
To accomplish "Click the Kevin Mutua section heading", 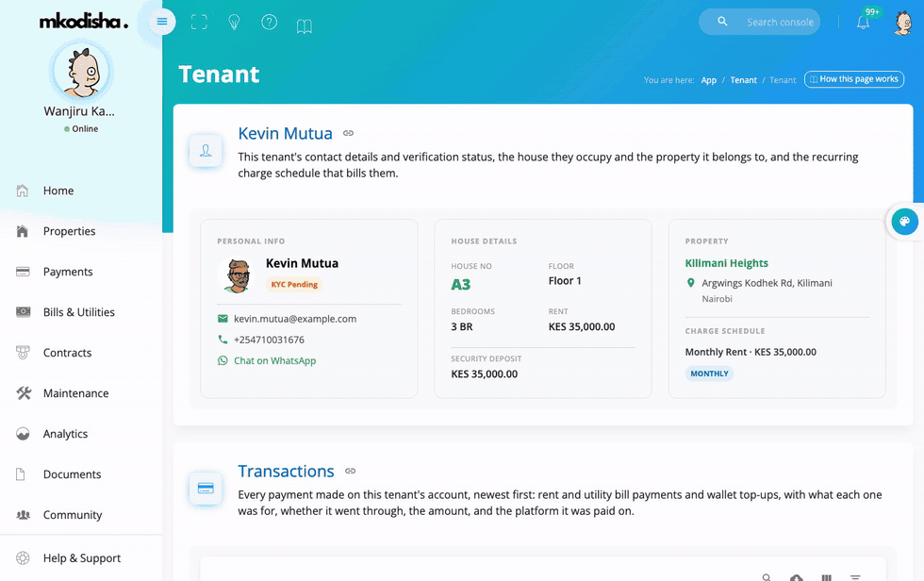I will tap(285, 134).
